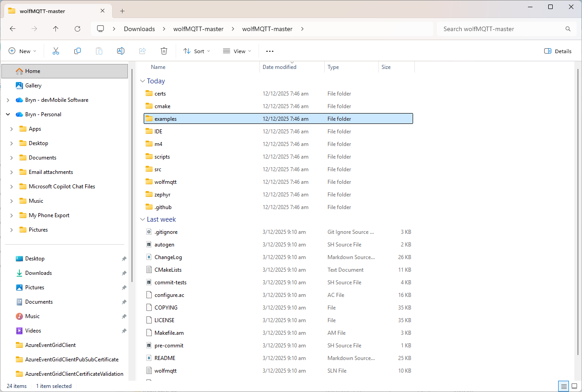Toggle the Details pane
This screenshot has height=392, width=582.
[558, 51]
